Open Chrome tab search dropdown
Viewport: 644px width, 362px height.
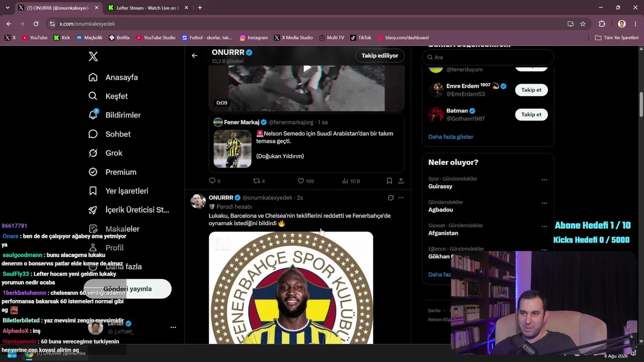(x=7, y=8)
